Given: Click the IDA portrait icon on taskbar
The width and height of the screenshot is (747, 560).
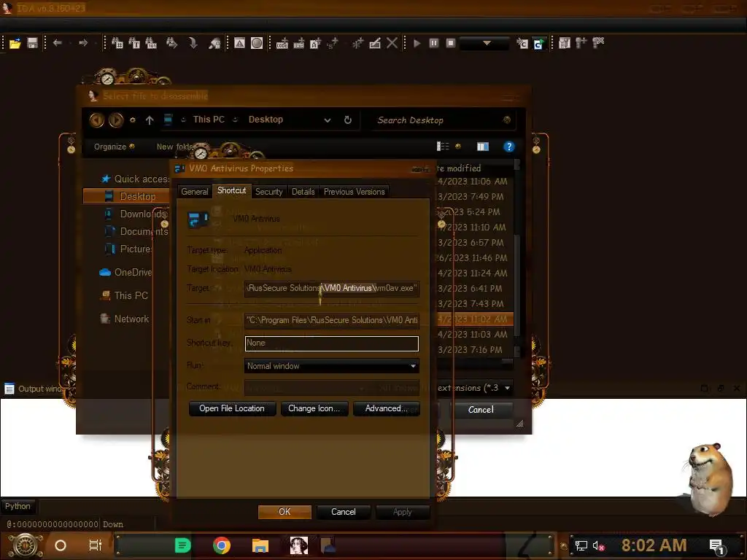Looking at the screenshot, I should [x=298, y=545].
